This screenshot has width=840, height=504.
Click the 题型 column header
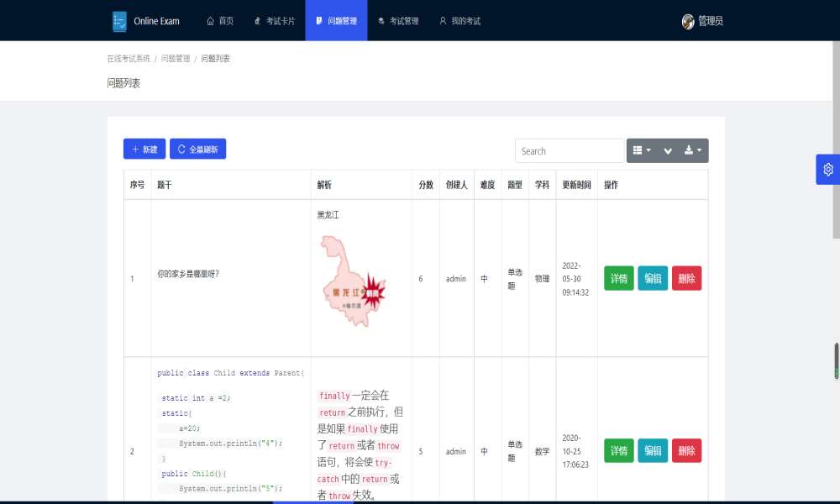[515, 185]
